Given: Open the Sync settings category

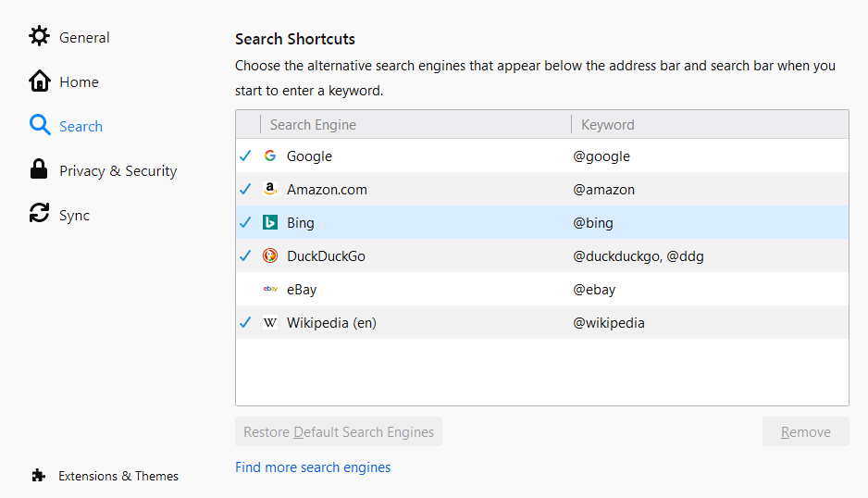Looking at the screenshot, I should click(74, 215).
